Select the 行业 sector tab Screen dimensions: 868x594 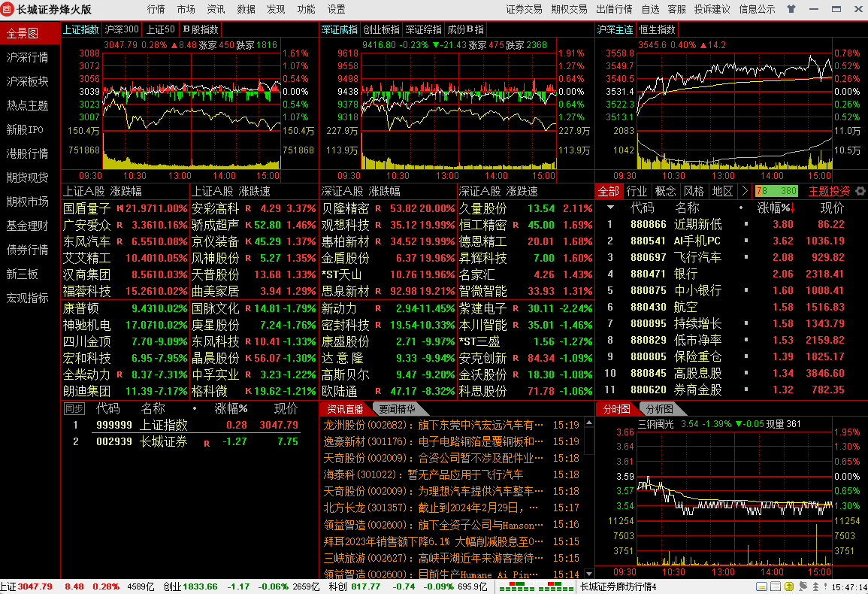click(x=637, y=191)
